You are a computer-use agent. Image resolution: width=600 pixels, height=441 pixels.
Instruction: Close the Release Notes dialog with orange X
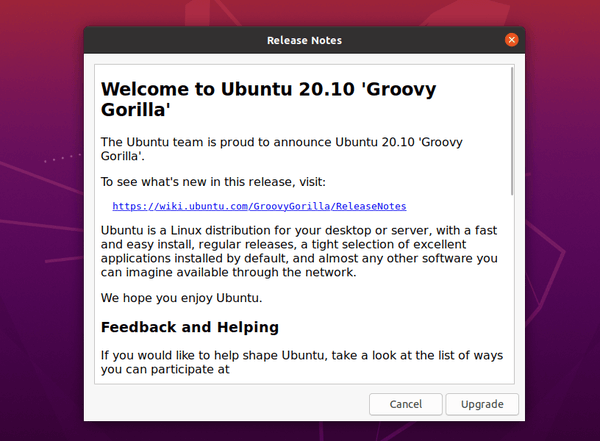tap(512, 40)
